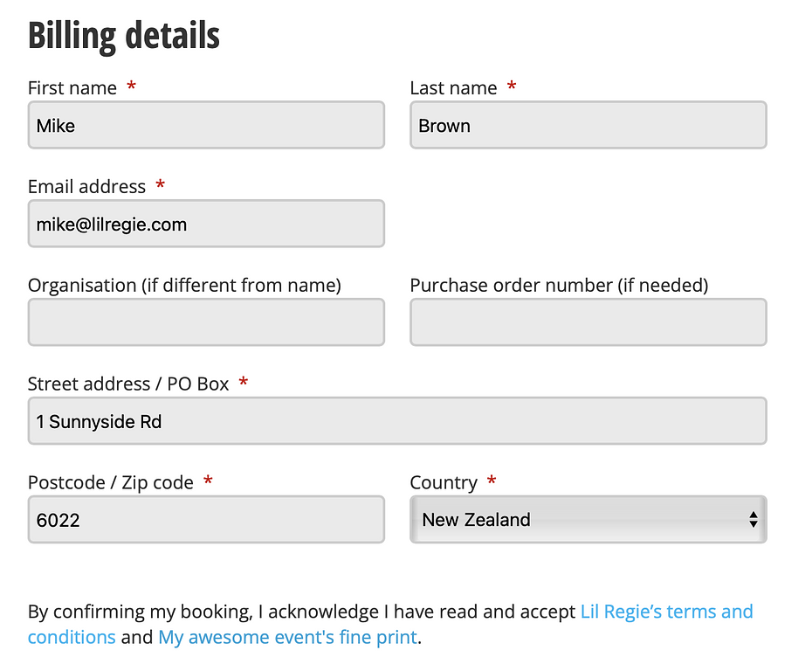Select the Last name field containing Brown
Image resolution: width=812 pixels, height=671 pixels.
[588, 125]
